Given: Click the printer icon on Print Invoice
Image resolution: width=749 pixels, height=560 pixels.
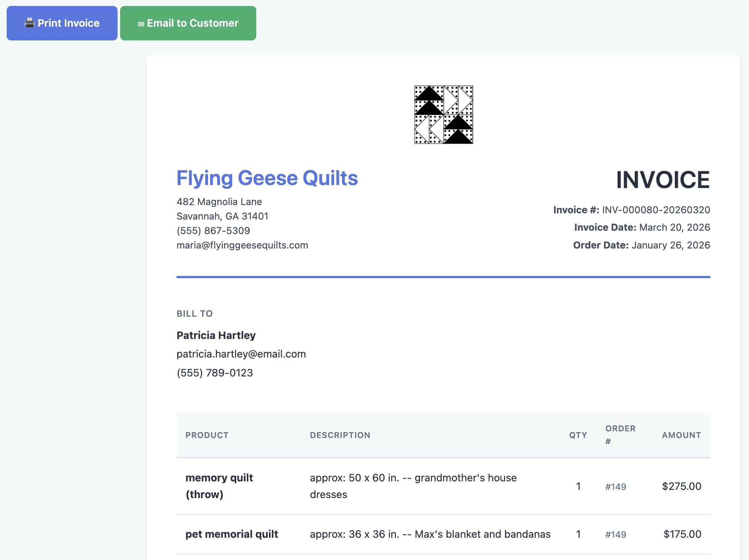Looking at the screenshot, I should point(29,23).
